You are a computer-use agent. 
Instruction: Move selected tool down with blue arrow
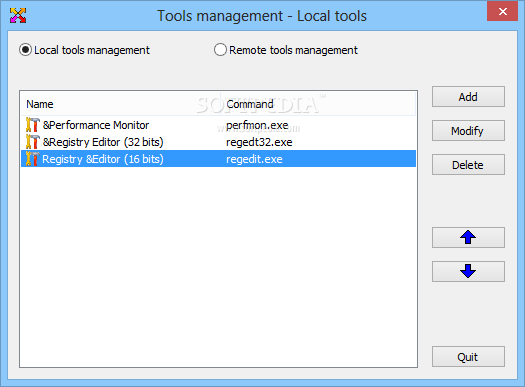point(468,271)
